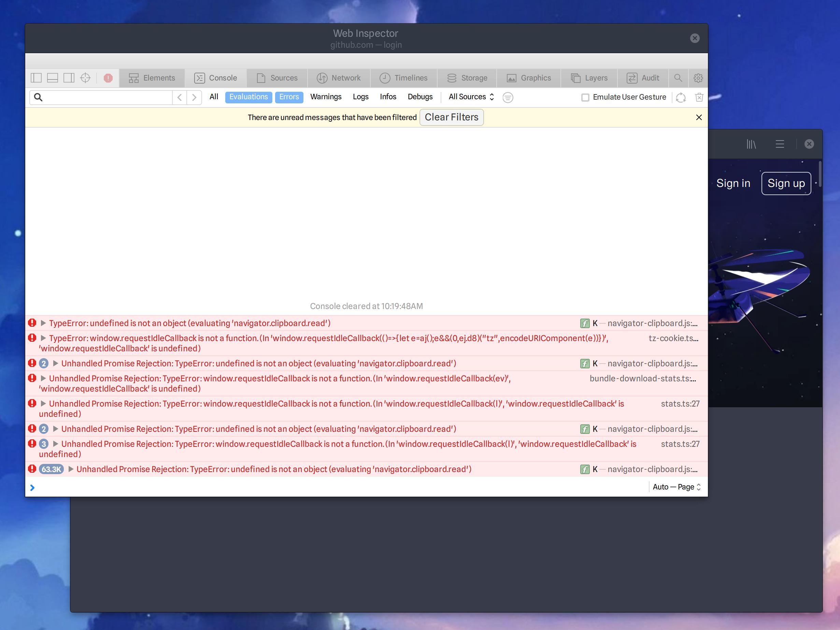Deselect the Evaluations filter
Image resolution: width=840 pixels, height=630 pixels.
248,97
